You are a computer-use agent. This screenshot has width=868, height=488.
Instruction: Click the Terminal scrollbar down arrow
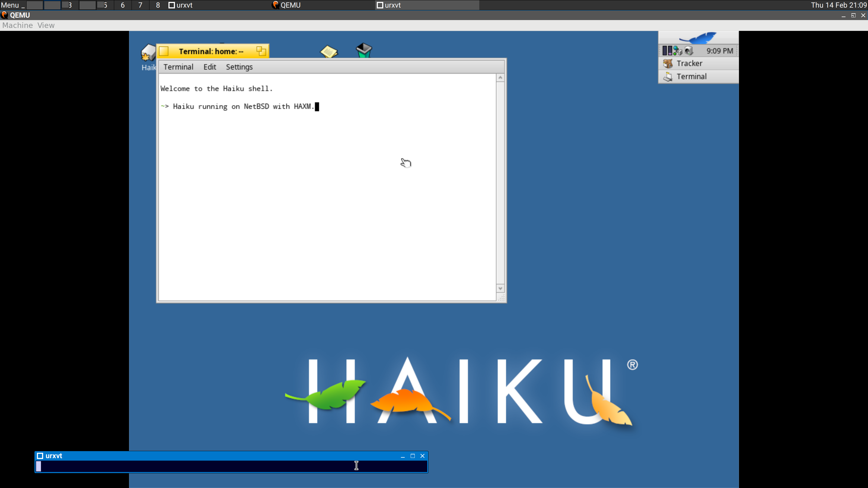click(500, 288)
